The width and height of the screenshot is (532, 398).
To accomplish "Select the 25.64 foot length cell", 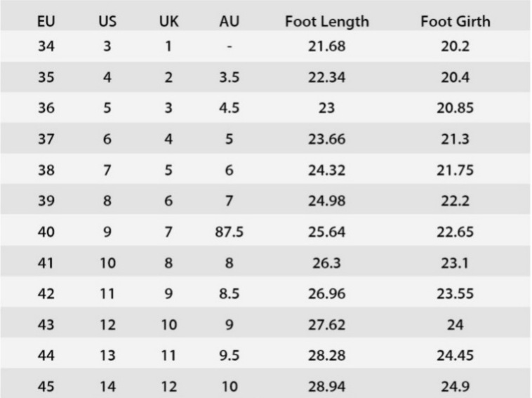I will (x=326, y=232).
